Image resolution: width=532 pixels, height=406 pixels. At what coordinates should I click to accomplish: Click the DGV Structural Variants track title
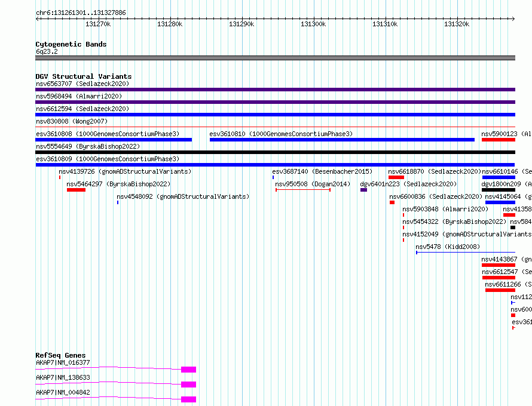tap(84, 76)
